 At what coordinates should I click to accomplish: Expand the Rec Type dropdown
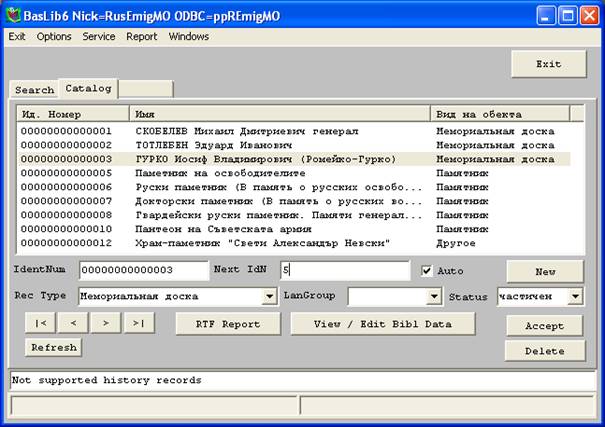pos(269,297)
